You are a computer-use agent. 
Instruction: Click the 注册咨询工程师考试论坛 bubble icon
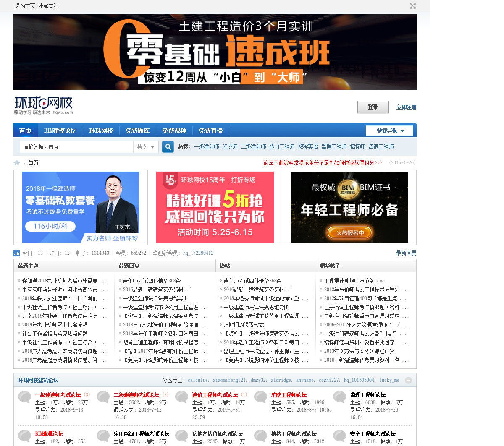(103, 436)
